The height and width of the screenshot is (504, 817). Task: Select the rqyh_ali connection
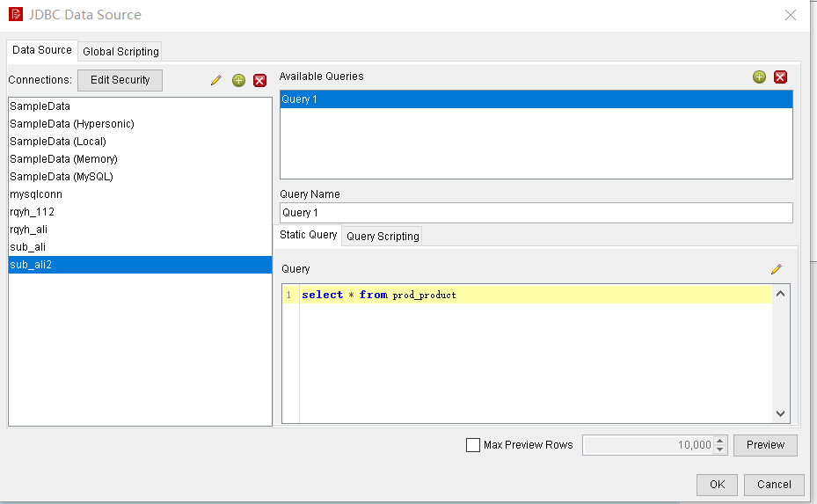pyautogui.click(x=140, y=230)
